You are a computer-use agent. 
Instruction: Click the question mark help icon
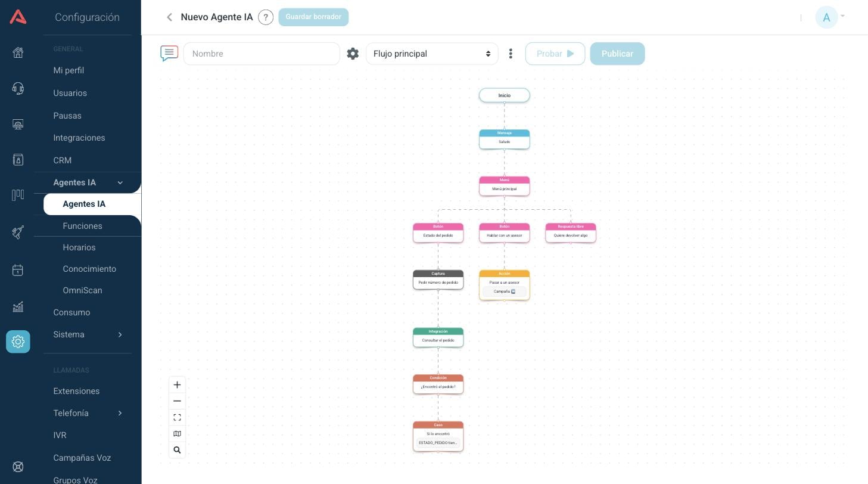(x=266, y=17)
